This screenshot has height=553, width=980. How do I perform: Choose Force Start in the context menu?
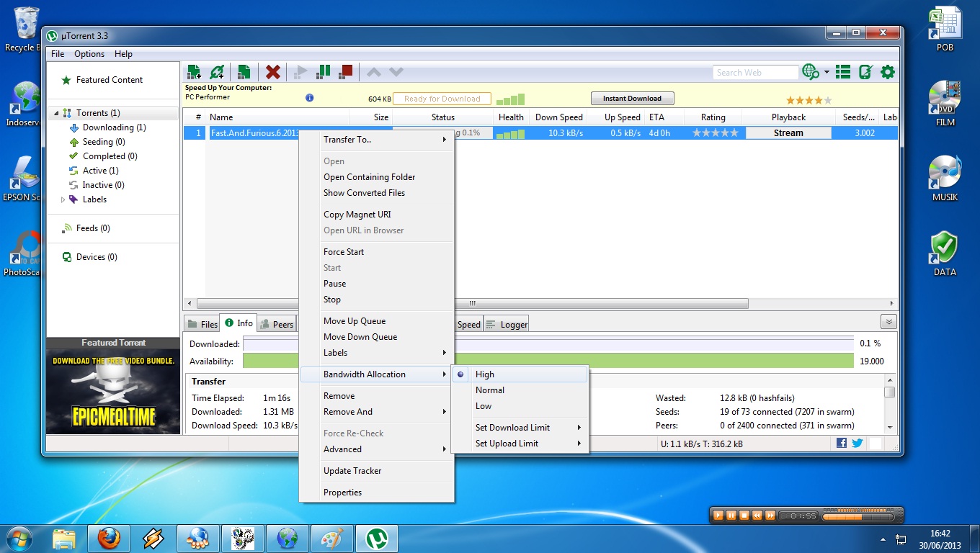point(376,252)
